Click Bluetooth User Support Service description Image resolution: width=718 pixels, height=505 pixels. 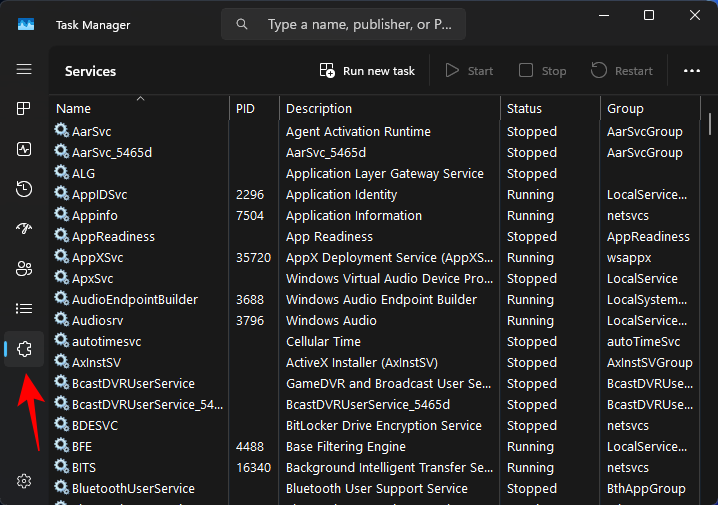[377, 489]
